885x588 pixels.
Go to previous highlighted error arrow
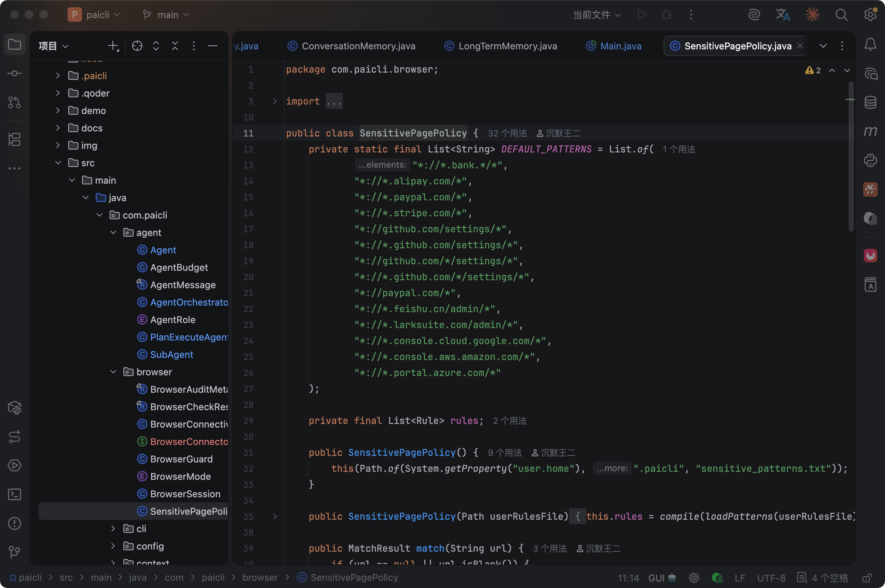coord(832,70)
